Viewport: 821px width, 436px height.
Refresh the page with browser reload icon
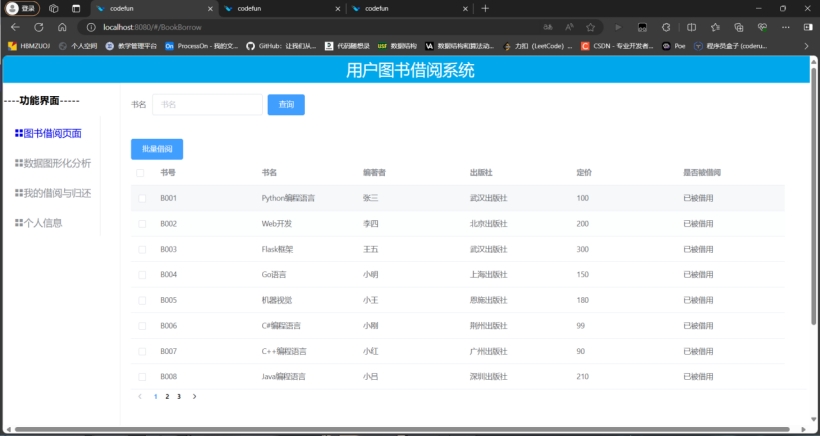pyautogui.click(x=38, y=27)
